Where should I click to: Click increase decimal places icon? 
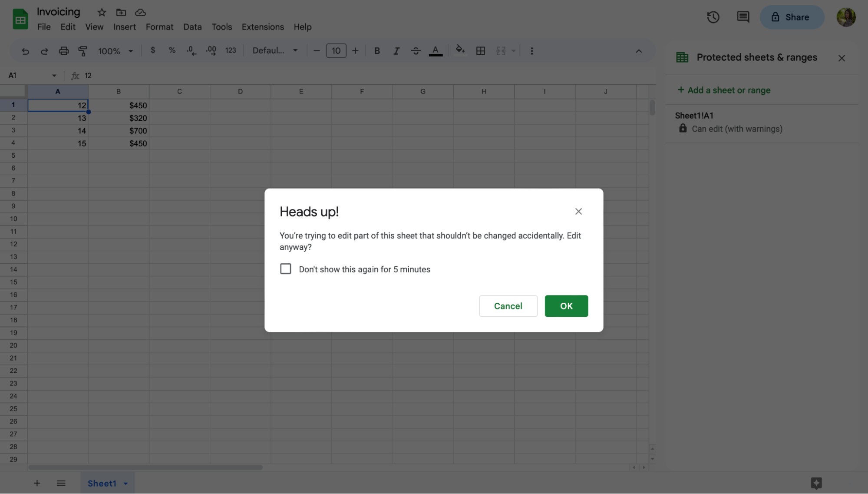[x=211, y=51]
